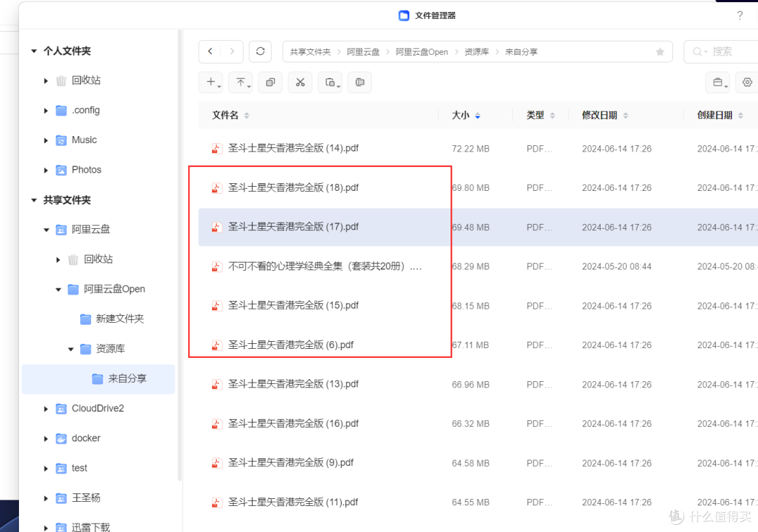The width and height of the screenshot is (758, 532).
Task: Go forward with the right navigation arrow
Action: (x=232, y=51)
